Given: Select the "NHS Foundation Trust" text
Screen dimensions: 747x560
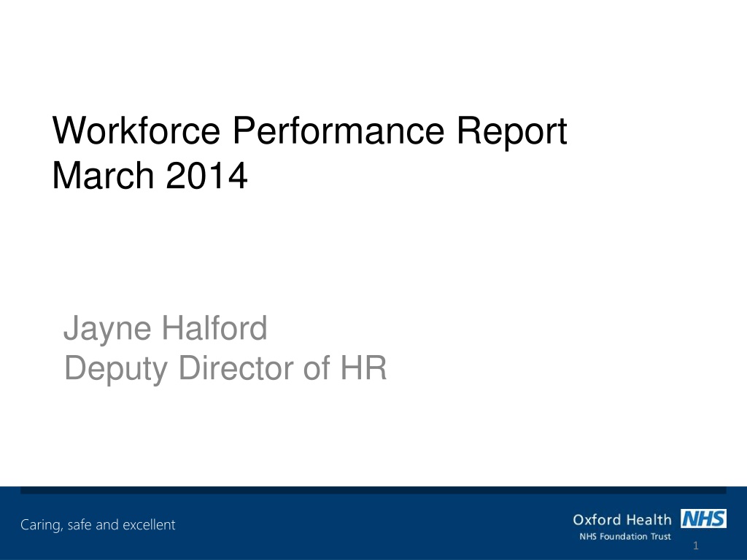Looking at the screenshot, I should (625, 536).
